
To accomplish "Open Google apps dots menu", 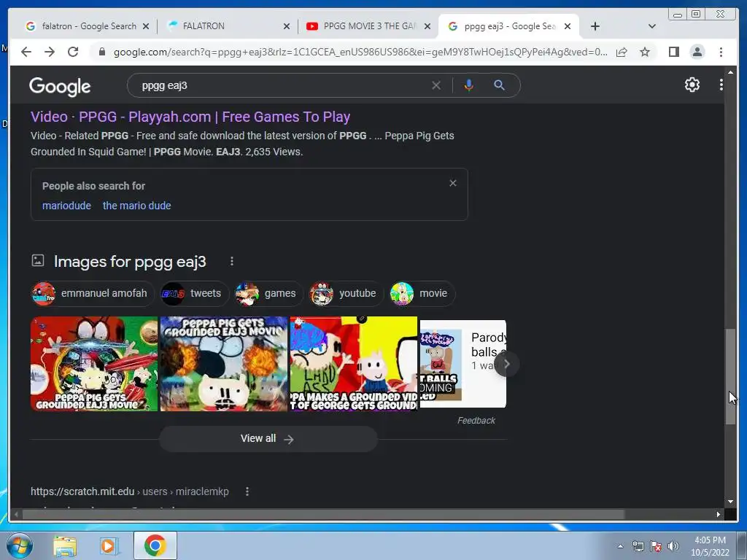I will [721, 85].
